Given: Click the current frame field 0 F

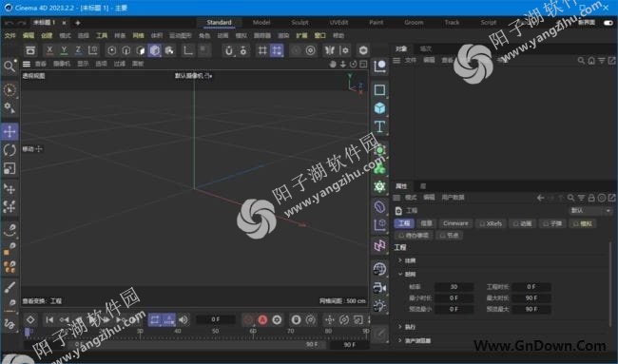Looking at the screenshot, I should (x=215, y=319).
